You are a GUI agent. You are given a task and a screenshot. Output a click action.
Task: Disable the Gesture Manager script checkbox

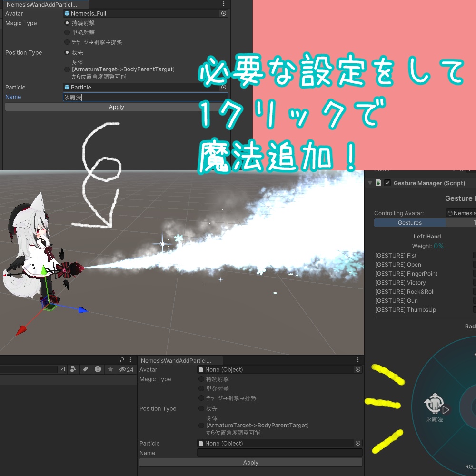[387, 183]
